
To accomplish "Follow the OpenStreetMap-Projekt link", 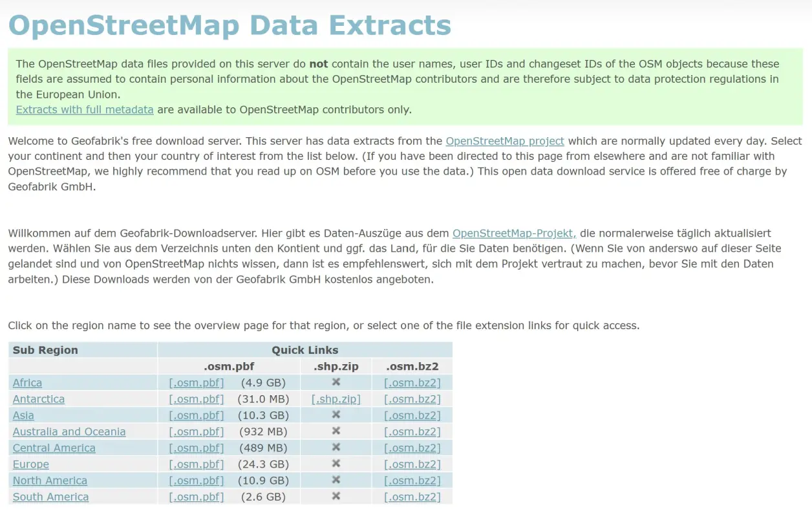I will 515,233.
